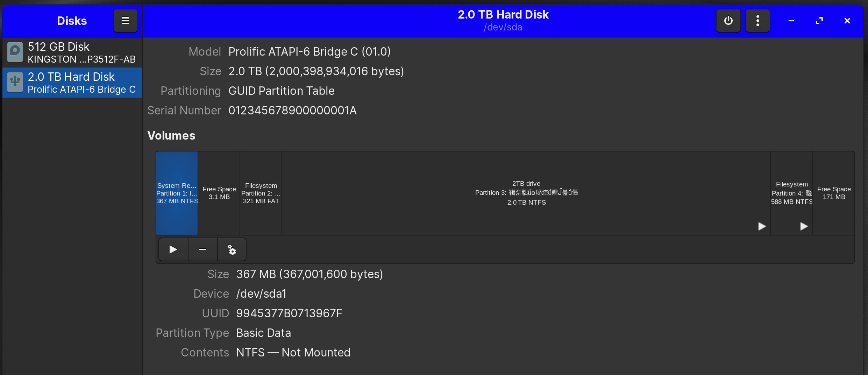Click the /dev/sda1 device field
The image size is (868, 375).
[x=261, y=293]
